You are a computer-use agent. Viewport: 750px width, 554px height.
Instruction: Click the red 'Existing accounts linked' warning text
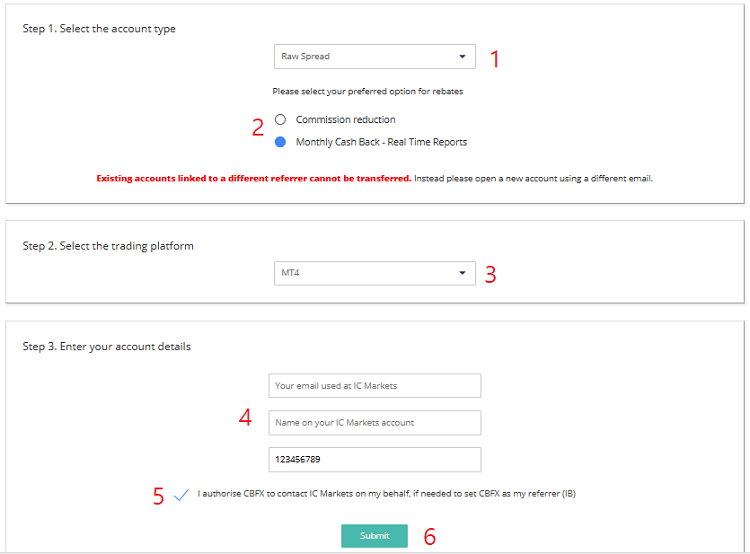click(253, 178)
